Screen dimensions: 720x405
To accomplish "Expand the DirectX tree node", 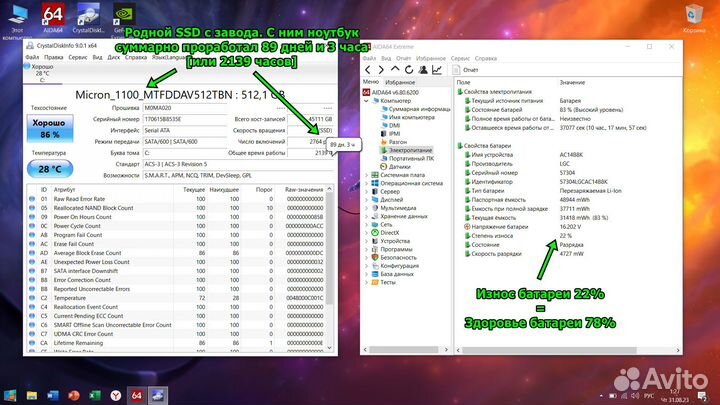I will point(366,233).
